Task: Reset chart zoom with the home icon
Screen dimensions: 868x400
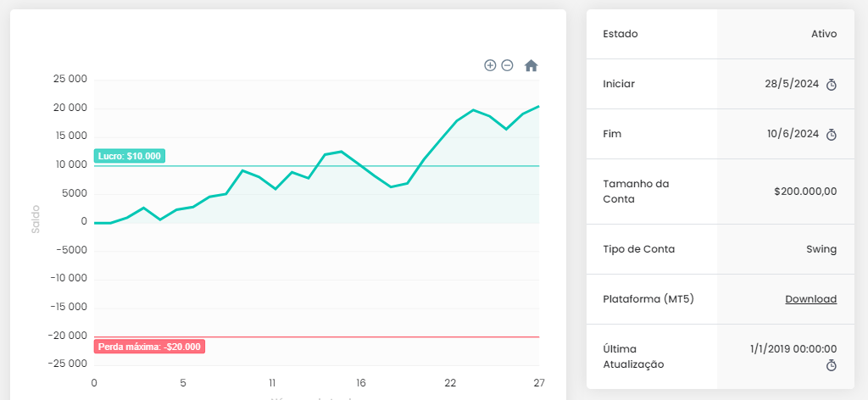Action: [531, 65]
